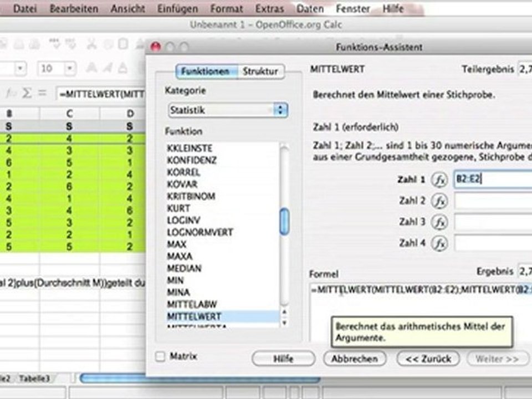532x399 pixels.
Task: Click the Weiter >> button
Action: 498,359
